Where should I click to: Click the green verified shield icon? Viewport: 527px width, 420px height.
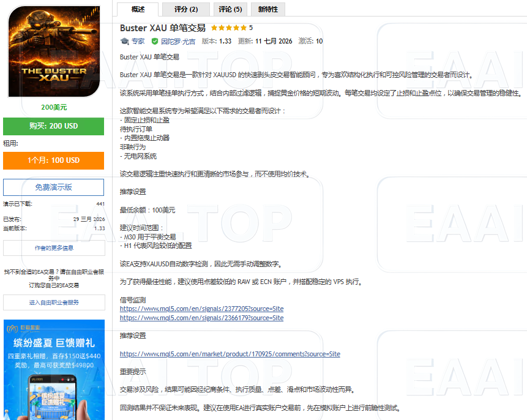[x=155, y=42]
